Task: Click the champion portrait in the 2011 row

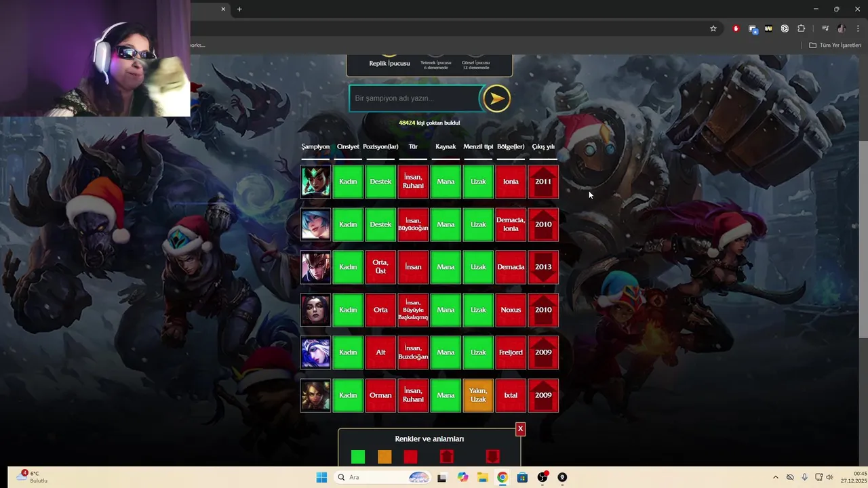Action: (x=316, y=182)
